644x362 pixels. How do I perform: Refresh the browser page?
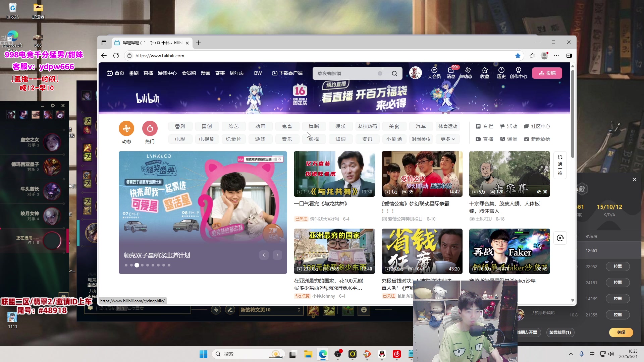click(116, 56)
